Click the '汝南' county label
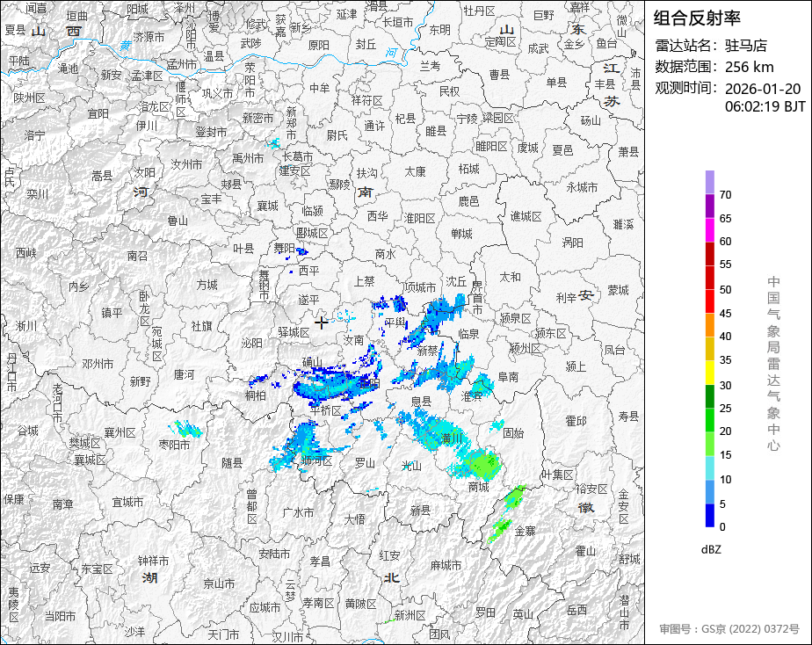This screenshot has height=645, width=812. coord(354,339)
